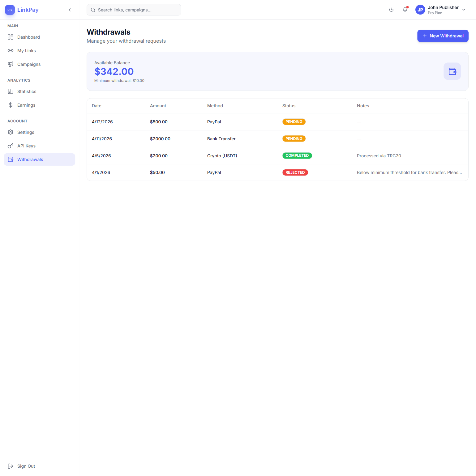Click the JP user avatar

(420, 10)
